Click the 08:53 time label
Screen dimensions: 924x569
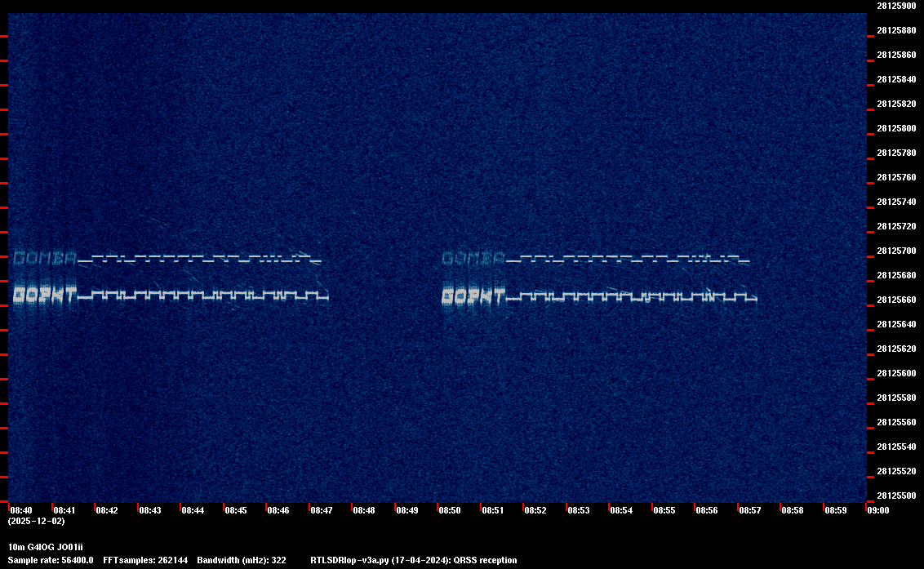pyautogui.click(x=578, y=510)
